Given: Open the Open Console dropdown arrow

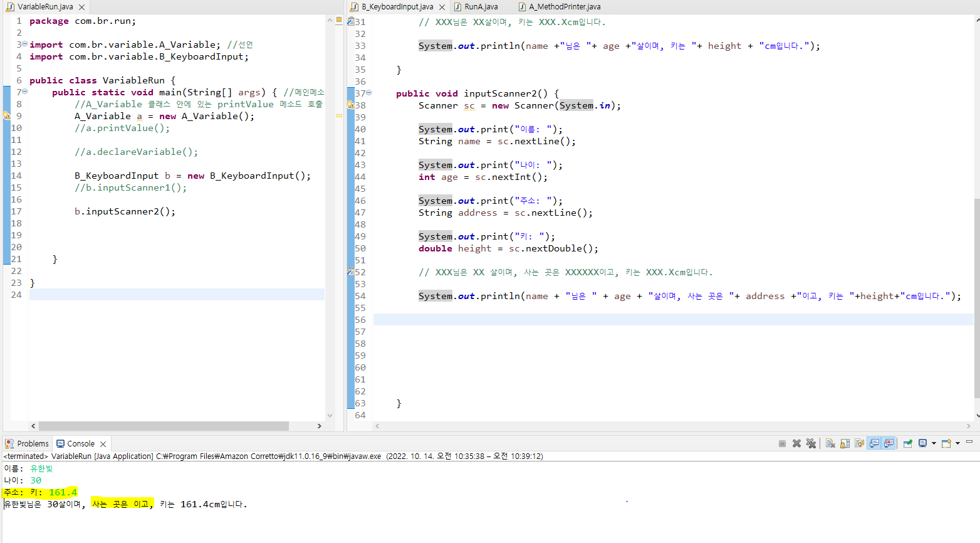Looking at the screenshot, I should click(957, 443).
